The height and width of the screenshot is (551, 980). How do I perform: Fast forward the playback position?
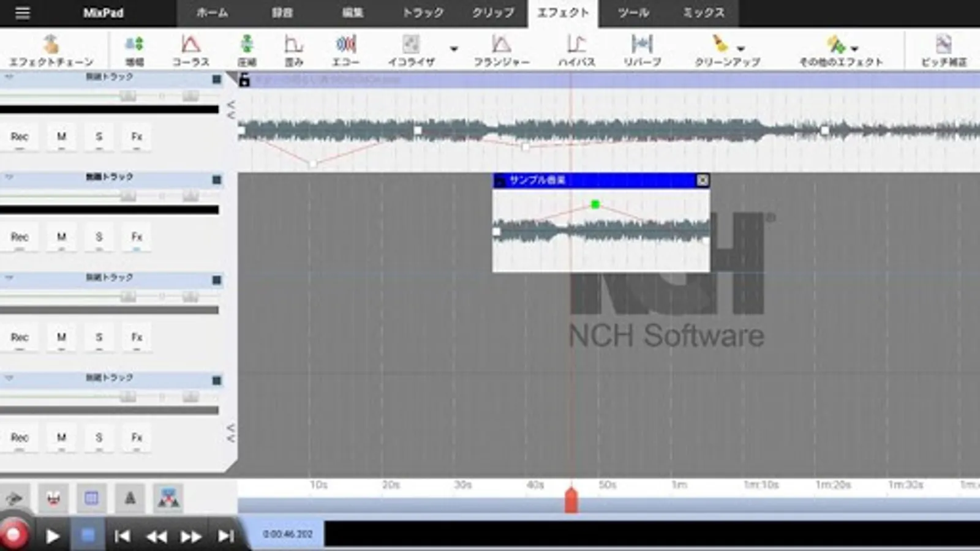pos(191,536)
